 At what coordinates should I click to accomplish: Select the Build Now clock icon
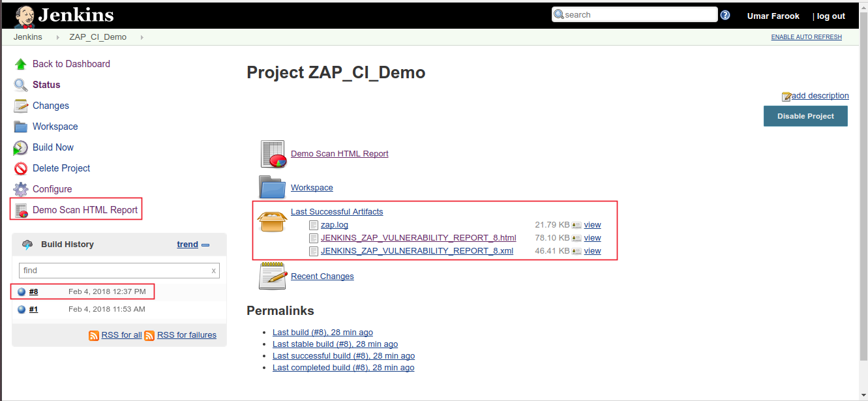tap(21, 147)
